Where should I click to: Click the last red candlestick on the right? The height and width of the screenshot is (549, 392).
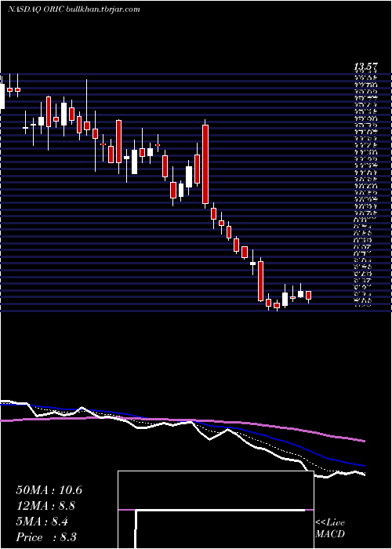point(308,296)
